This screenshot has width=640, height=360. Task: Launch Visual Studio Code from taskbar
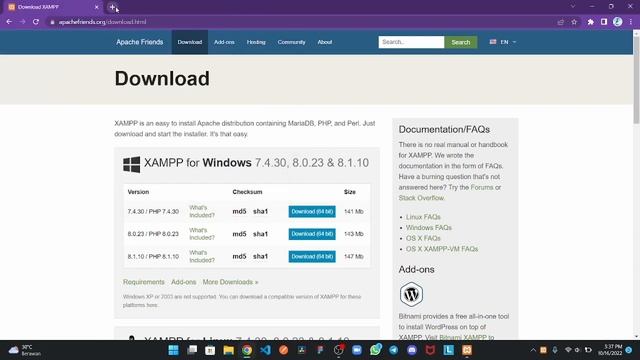(265, 350)
